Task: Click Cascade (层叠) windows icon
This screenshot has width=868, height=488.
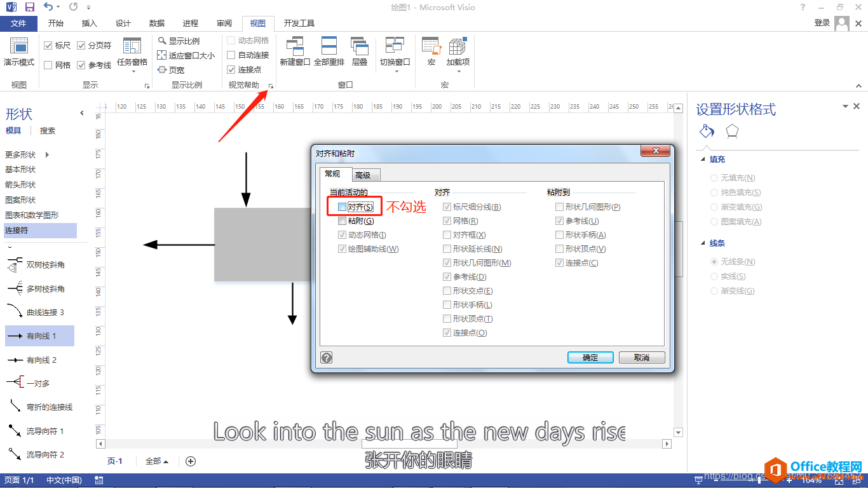Action: [360, 46]
